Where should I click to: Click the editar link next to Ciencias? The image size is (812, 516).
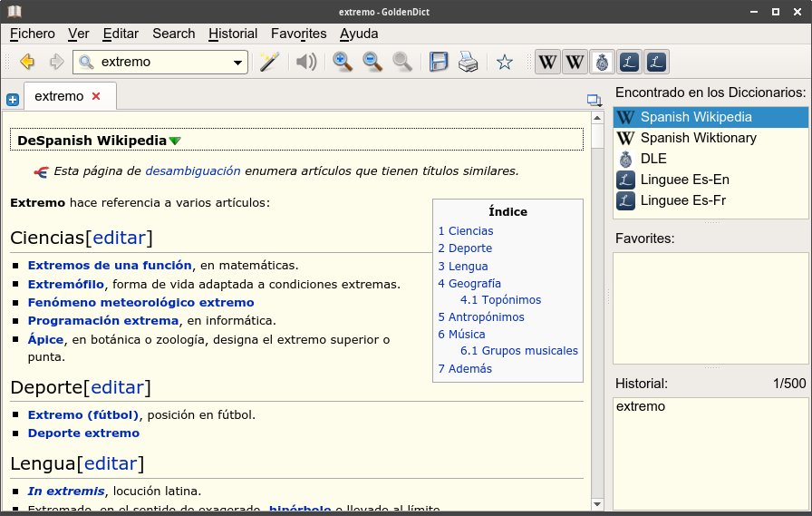[119, 238]
